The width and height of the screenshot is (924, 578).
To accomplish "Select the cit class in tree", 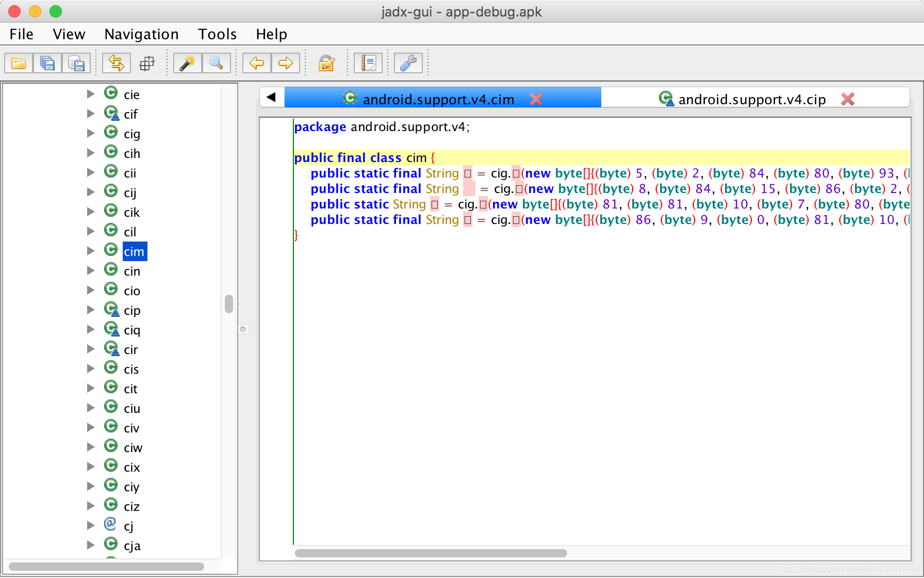I will [130, 389].
